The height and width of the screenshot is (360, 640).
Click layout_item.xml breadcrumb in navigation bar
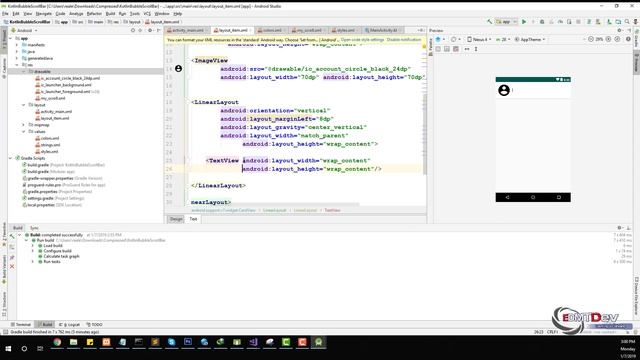[162, 22]
